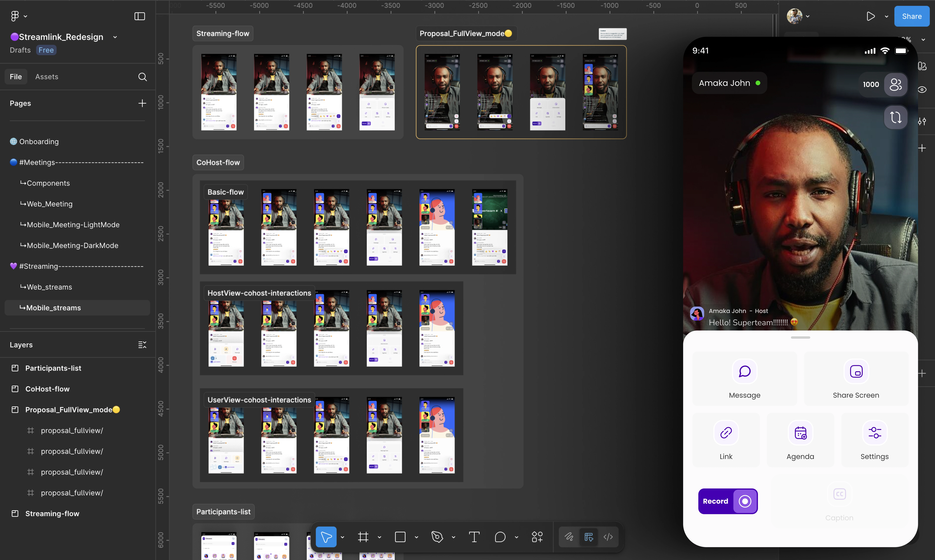Select the Text tool
This screenshot has width=935, height=560.
click(474, 537)
